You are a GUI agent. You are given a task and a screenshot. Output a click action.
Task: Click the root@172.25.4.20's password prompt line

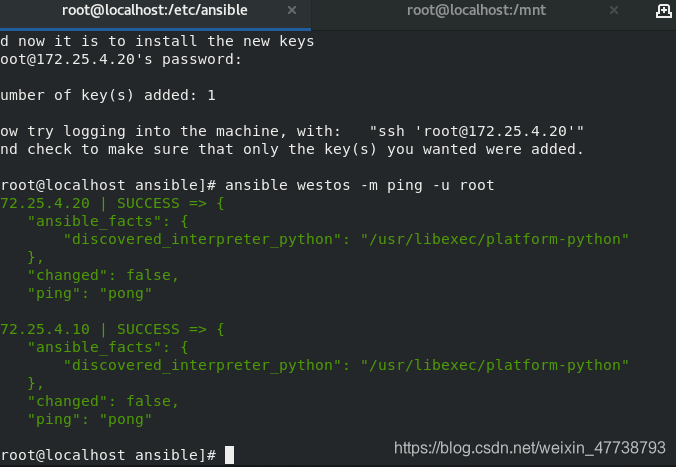(121, 59)
